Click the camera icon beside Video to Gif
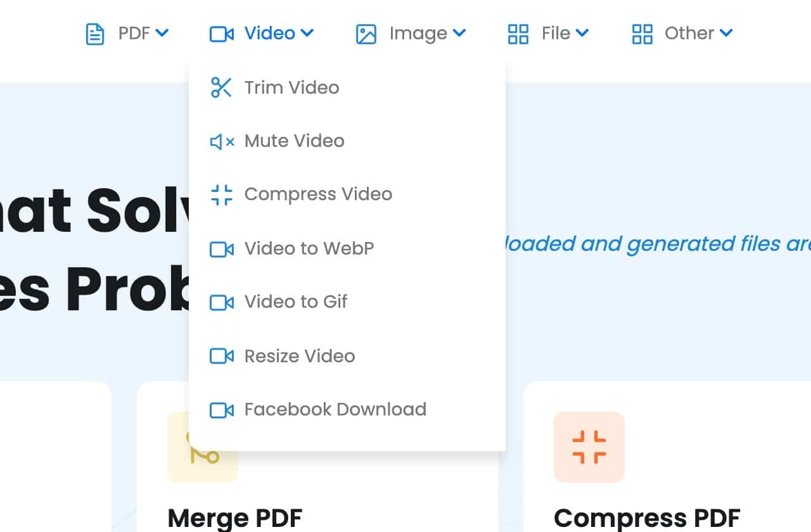 [222, 302]
